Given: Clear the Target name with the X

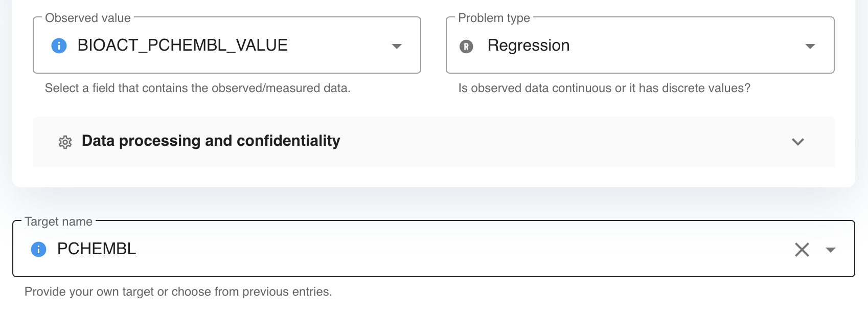Looking at the screenshot, I should pyautogui.click(x=802, y=250).
